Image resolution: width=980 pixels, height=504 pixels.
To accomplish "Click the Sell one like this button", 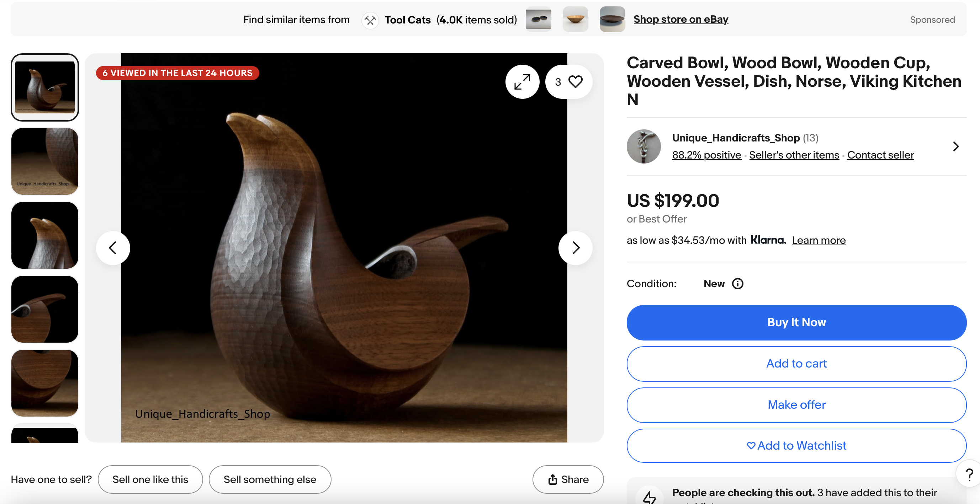I will [150, 479].
